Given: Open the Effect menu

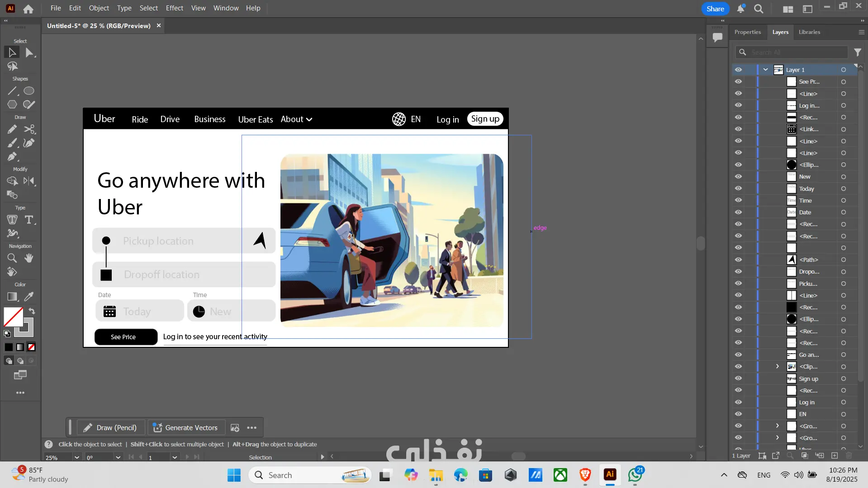Looking at the screenshot, I should pyautogui.click(x=174, y=8).
